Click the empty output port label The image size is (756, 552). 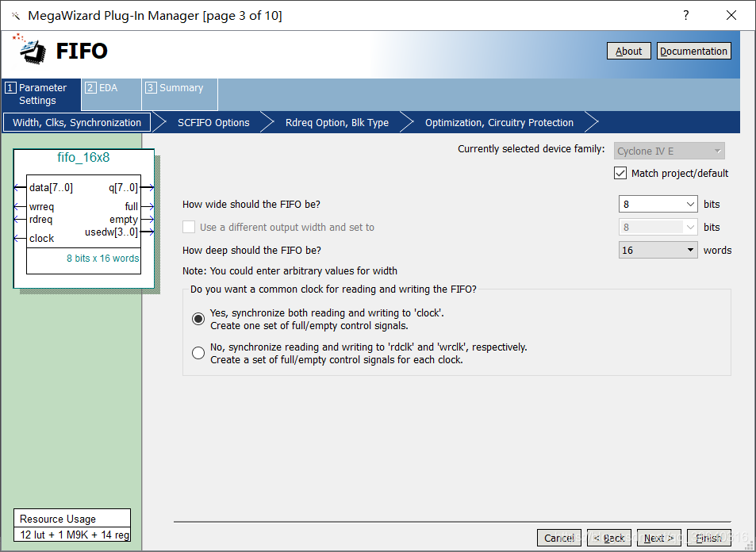[124, 220]
